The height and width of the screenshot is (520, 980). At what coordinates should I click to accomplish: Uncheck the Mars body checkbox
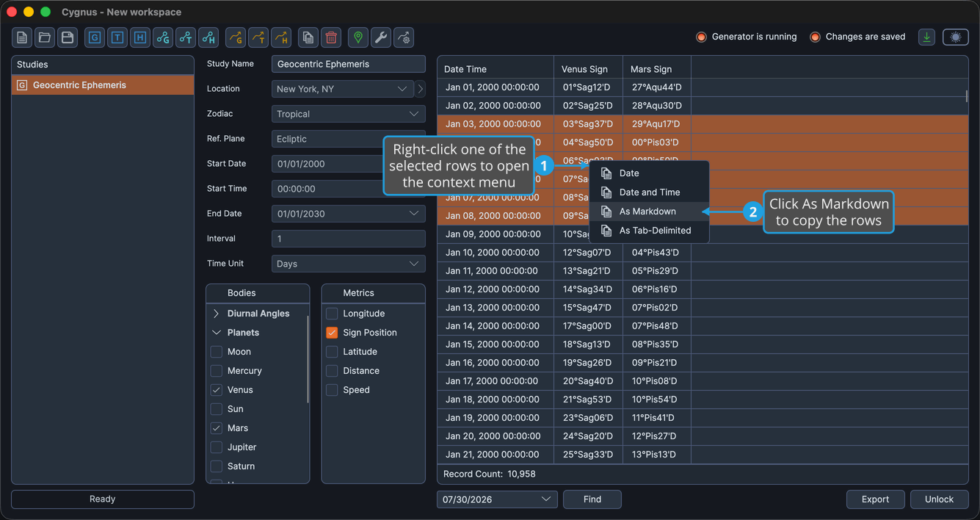point(217,428)
